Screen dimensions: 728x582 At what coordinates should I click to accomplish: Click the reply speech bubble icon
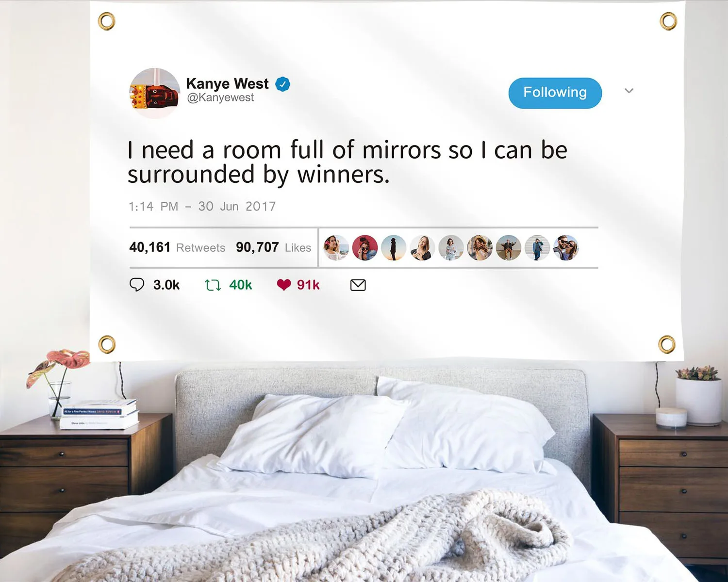tap(137, 285)
